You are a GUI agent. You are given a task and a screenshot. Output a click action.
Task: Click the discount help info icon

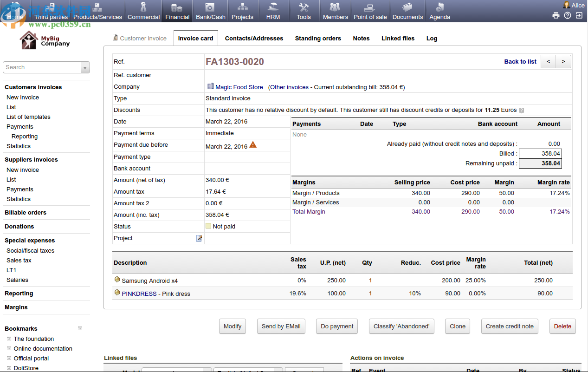point(522,111)
